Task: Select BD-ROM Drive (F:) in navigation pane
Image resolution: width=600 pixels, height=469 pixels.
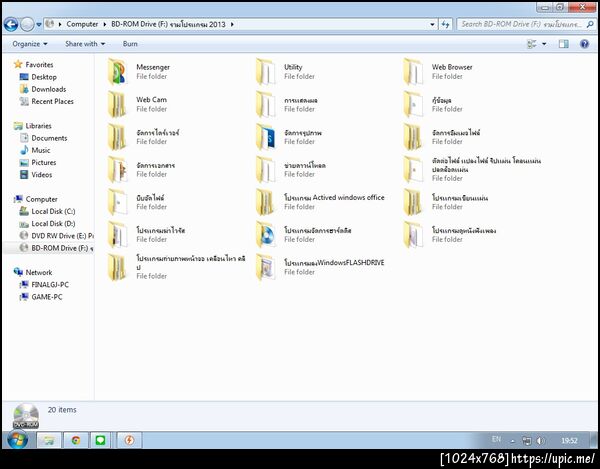Action: pyautogui.click(x=61, y=248)
